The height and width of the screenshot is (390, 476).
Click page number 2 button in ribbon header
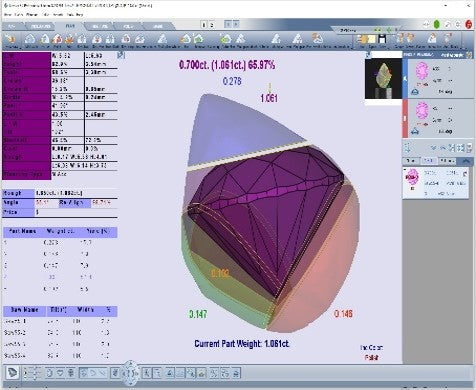pyautogui.click(x=212, y=25)
